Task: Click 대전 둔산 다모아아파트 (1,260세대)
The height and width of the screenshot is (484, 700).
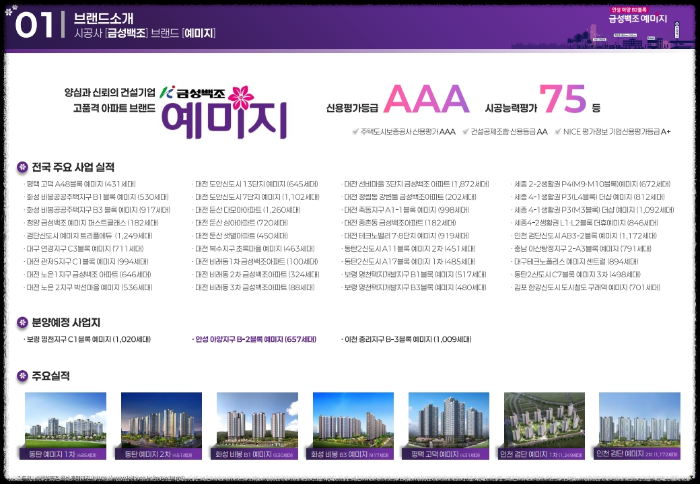Action: pos(247,210)
